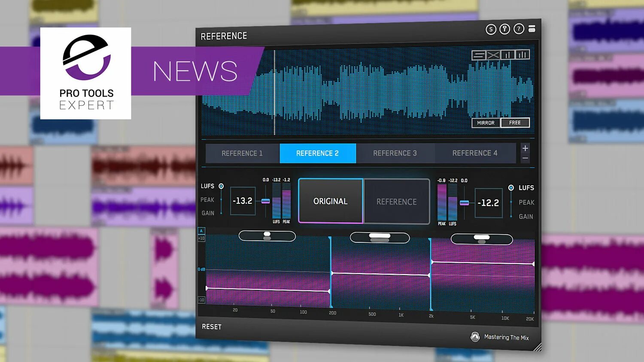Viewport: 644px width, 362px height.
Task: Click the low band white level line
Action: 268,290
